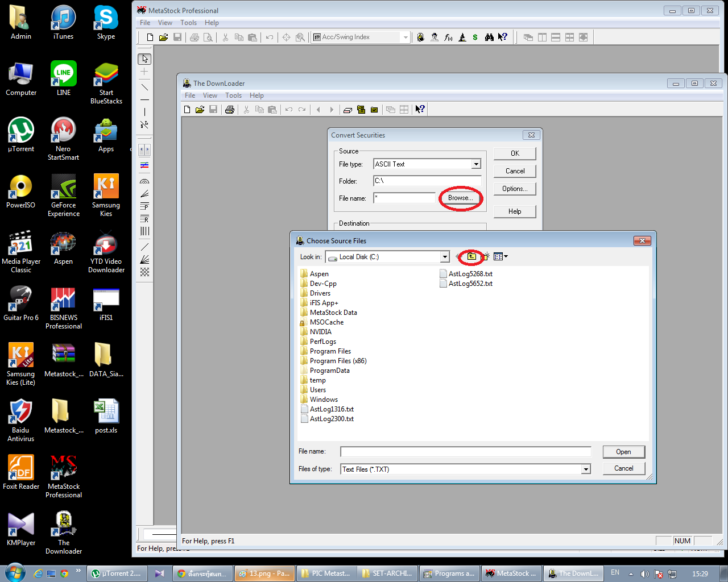This screenshot has width=728, height=582.
Task: Select file AstLog5268.txt
Action: coord(466,274)
